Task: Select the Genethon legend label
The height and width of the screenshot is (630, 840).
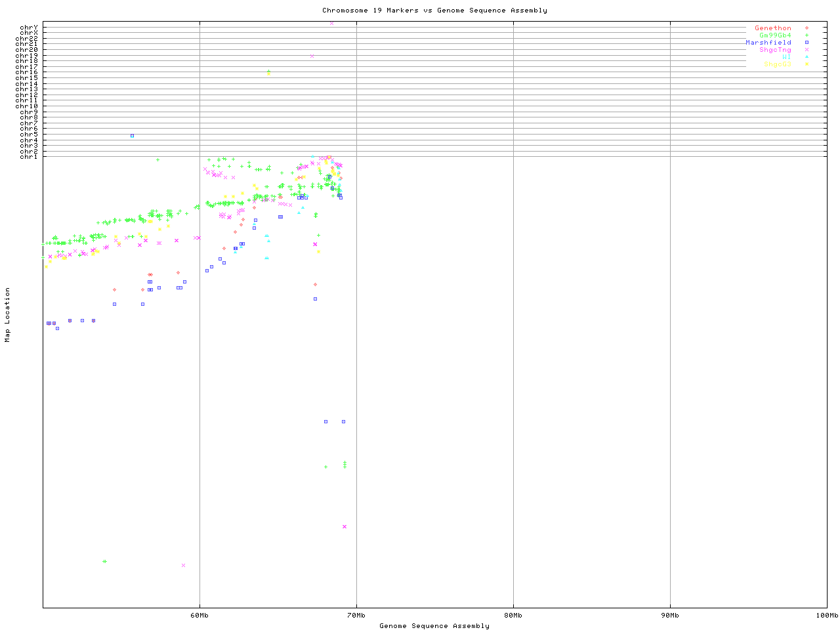Action: point(772,28)
